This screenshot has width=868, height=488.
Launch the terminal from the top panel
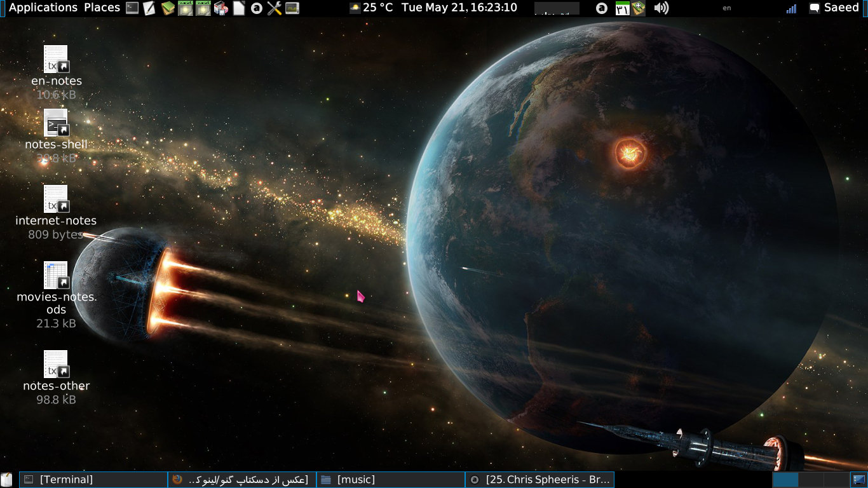(x=132, y=8)
